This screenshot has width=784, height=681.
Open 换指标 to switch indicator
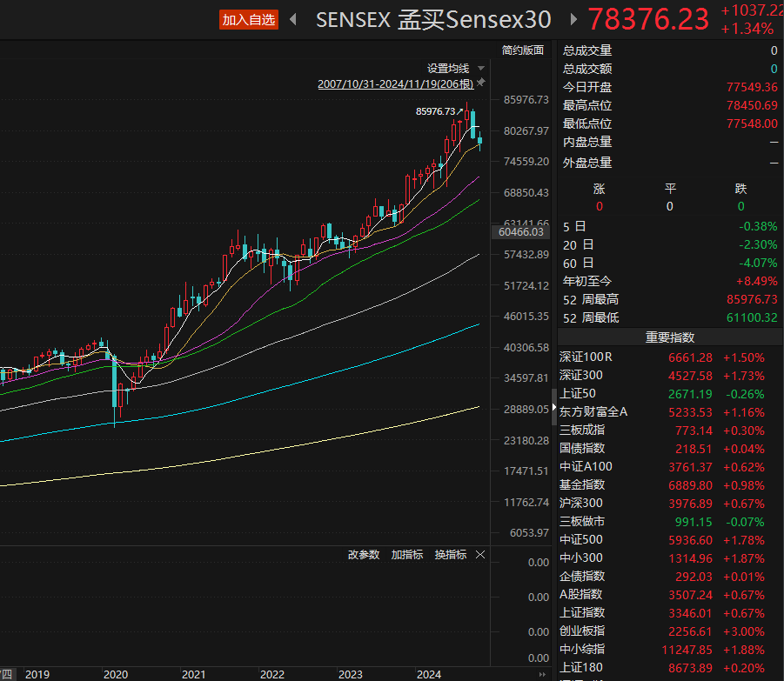[x=451, y=555]
